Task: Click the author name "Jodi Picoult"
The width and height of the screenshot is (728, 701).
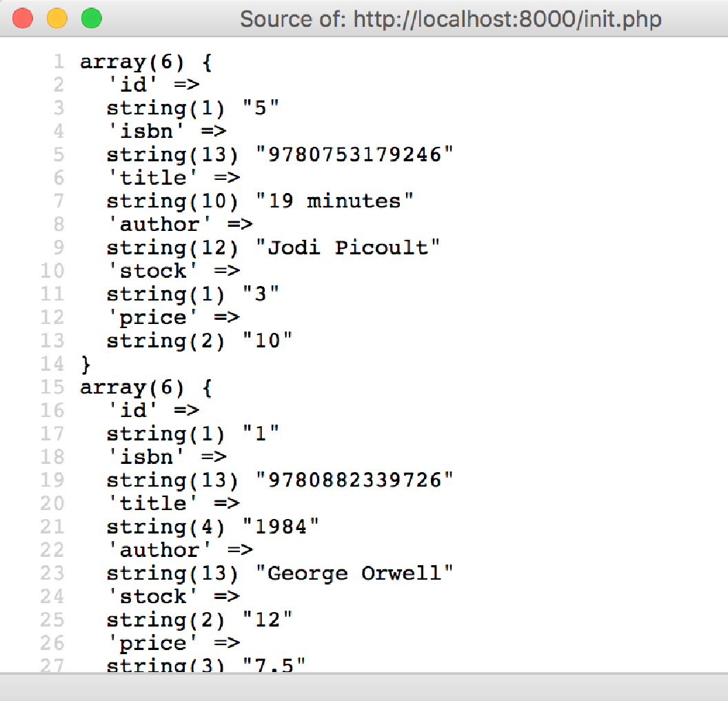Action: click(x=347, y=247)
